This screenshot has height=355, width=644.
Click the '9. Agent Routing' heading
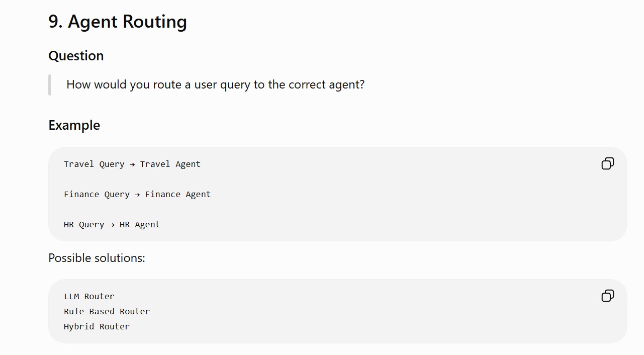118,22
